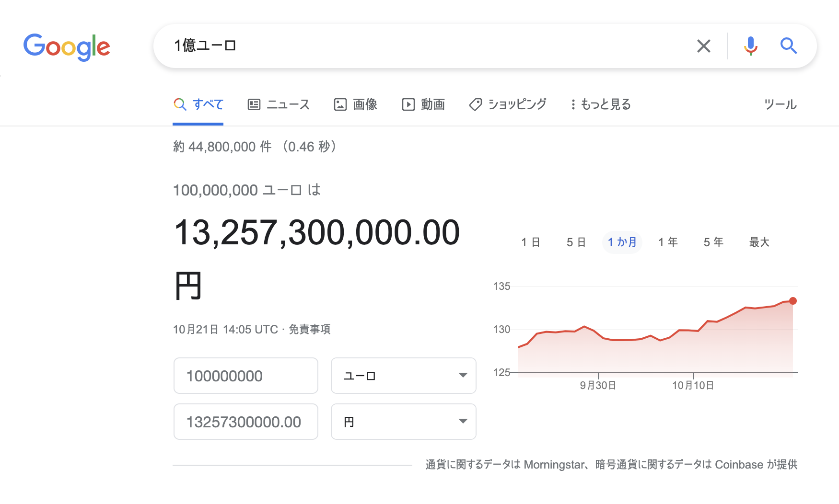Clear the search box with the X icon

click(x=703, y=46)
